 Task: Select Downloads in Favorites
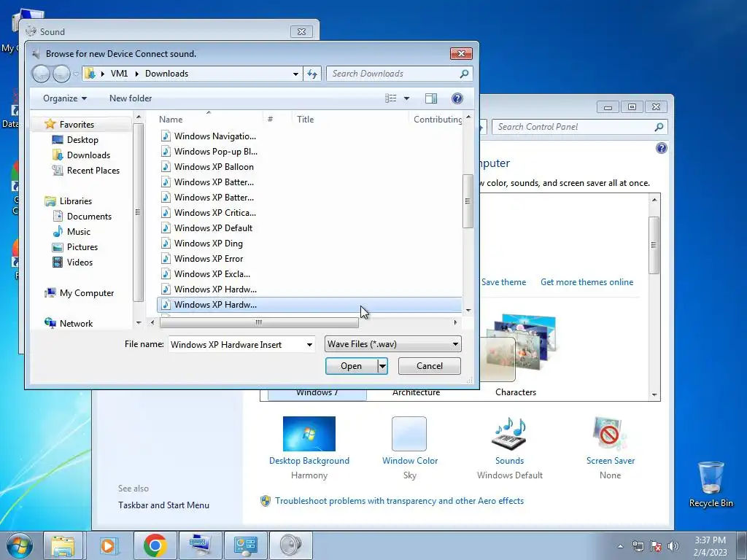tap(88, 155)
